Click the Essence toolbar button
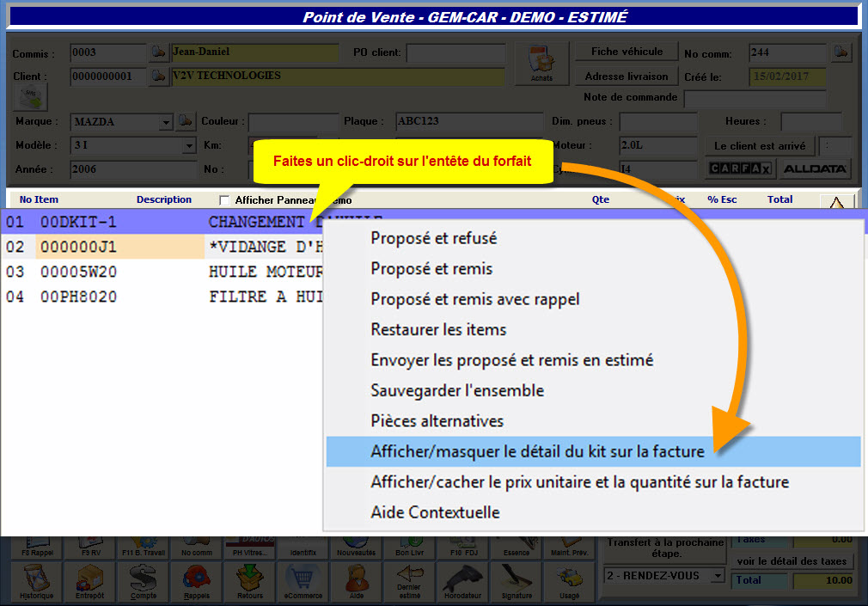This screenshot has width=868, height=606. (517, 548)
